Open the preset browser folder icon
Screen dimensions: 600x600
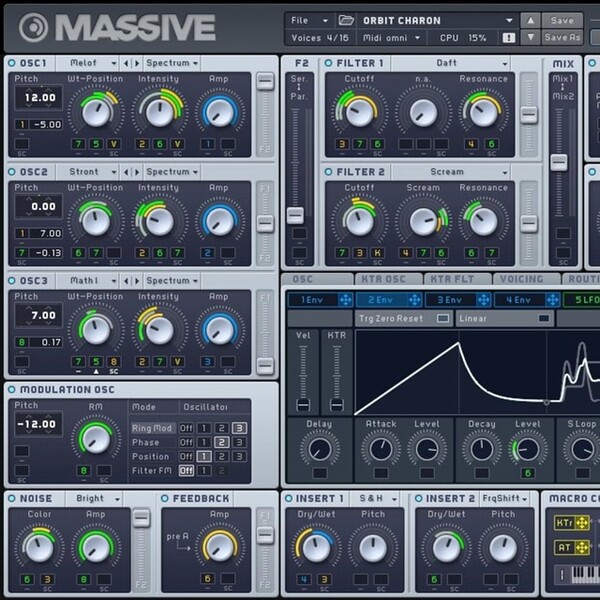coord(346,20)
